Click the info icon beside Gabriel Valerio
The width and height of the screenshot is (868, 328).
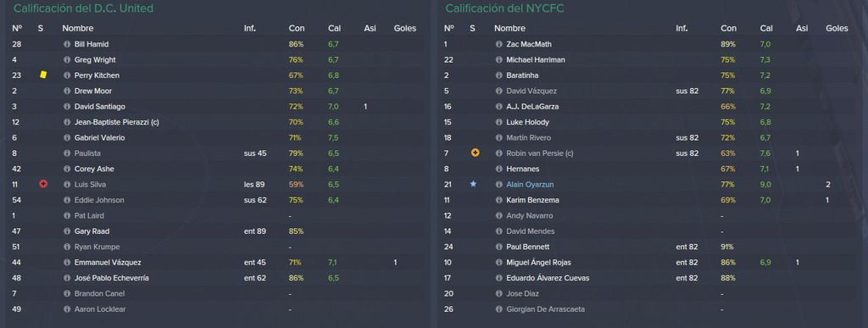67,138
